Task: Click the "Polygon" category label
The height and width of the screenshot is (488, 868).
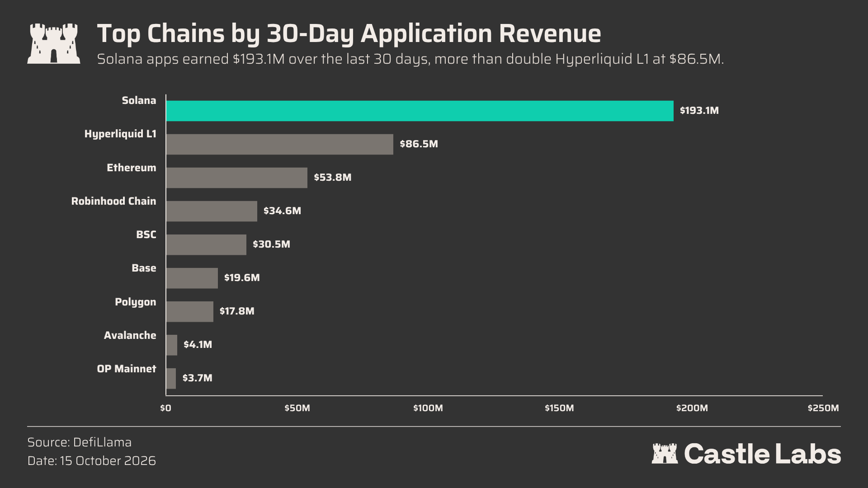Action: (x=136, y=302)
